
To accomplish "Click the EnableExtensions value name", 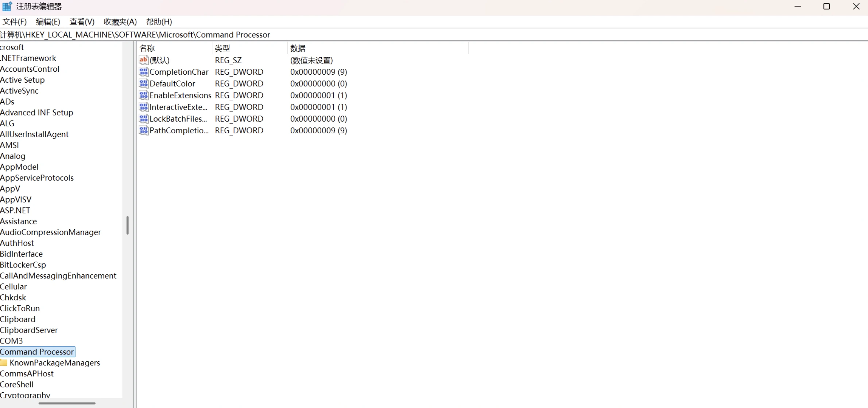I will click(180, 95).
